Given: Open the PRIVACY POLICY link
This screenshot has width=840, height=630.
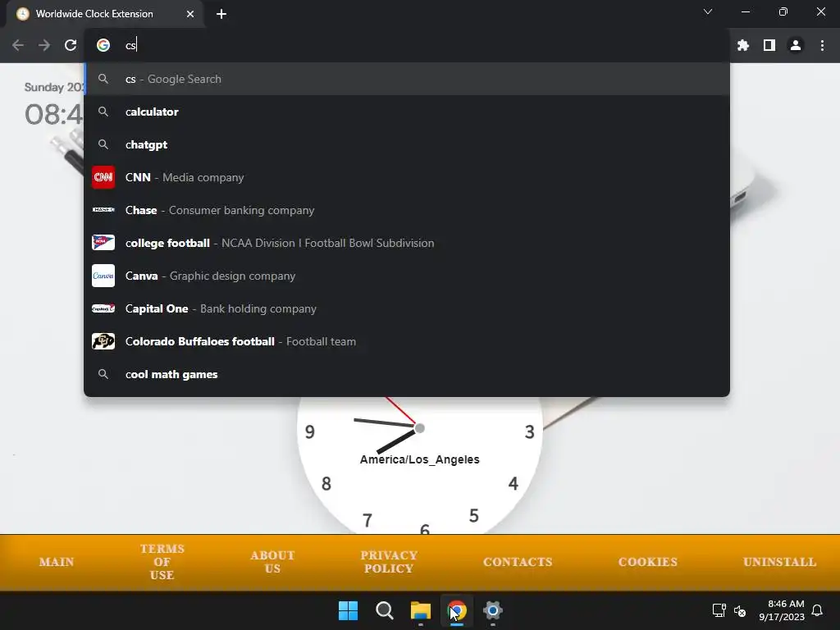Looking at the screenshot, I should 389,562.
